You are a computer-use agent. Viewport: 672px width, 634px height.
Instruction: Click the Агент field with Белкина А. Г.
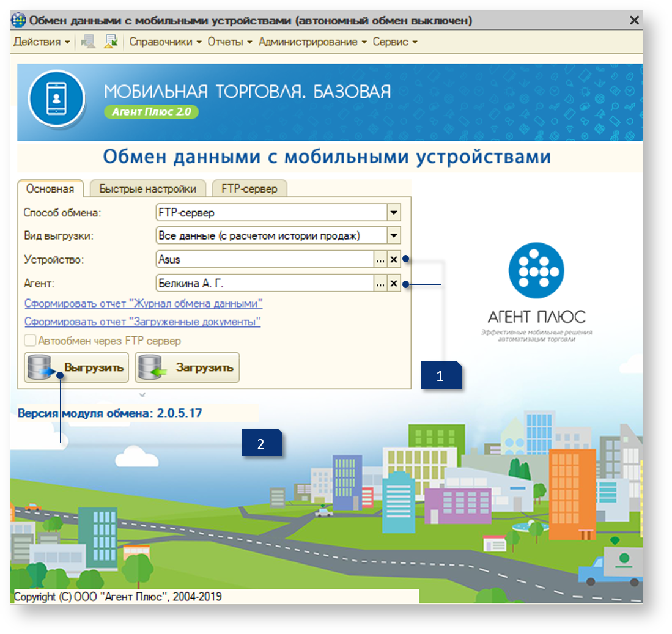265,284
